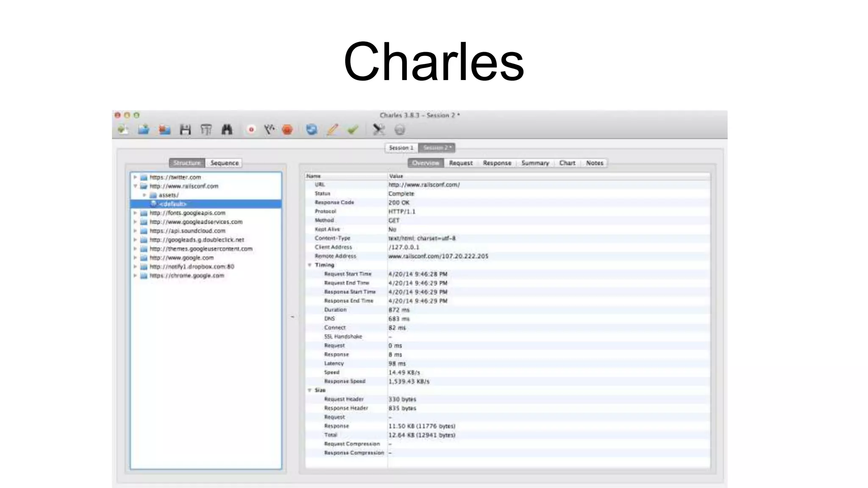868x488 pixels.
Task: Click the Name column header
Action: tap(346, 176)
